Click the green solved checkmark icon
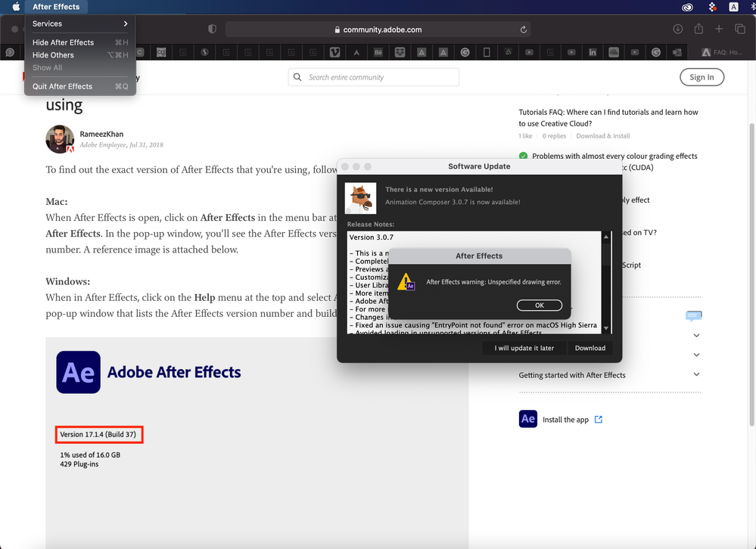 click(523, 156)
